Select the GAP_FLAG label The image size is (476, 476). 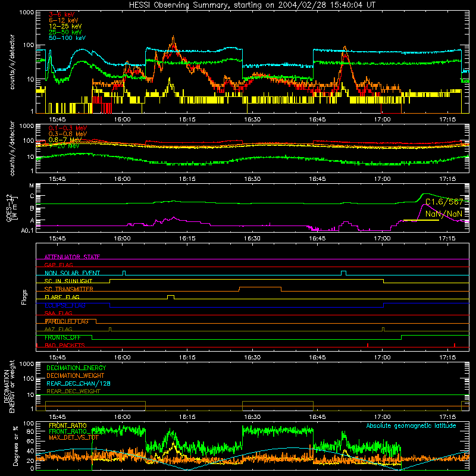pyautogui.click(x=58, y=265)
